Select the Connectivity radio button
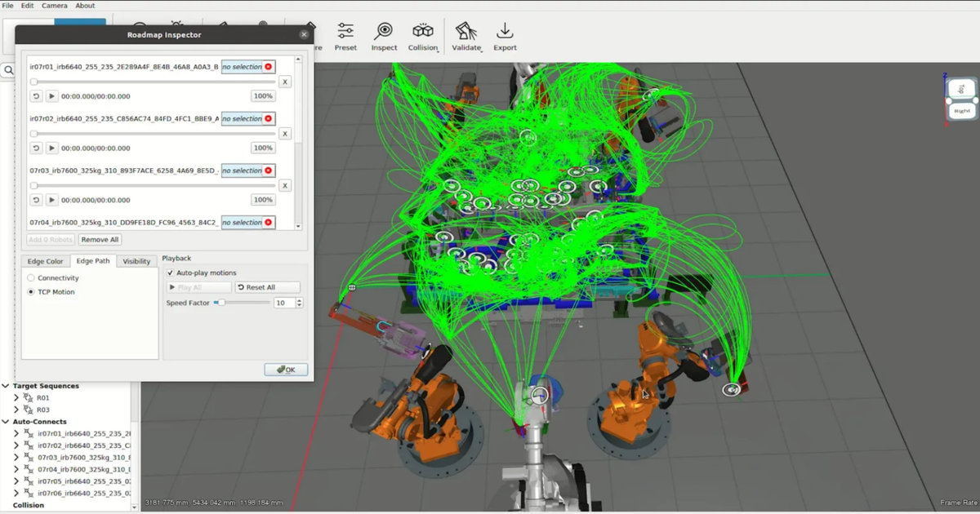 tap(32, 277)
